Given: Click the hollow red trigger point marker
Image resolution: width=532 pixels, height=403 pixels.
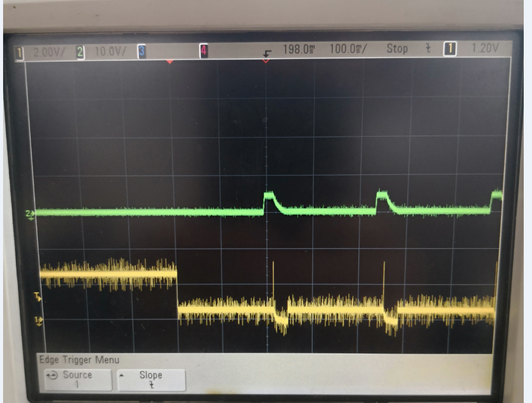Looking at the screenshot, I should pos(266,61).
